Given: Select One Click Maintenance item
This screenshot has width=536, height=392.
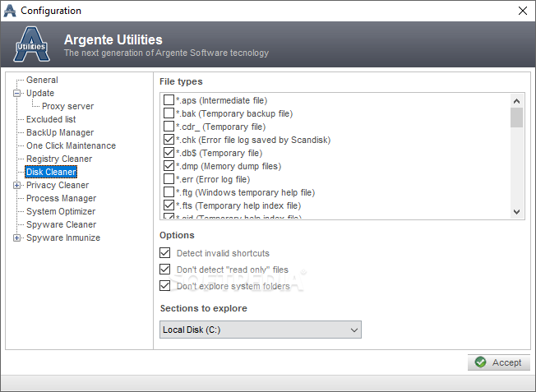Looking at the screenshot, I should (x=71, y=145).
